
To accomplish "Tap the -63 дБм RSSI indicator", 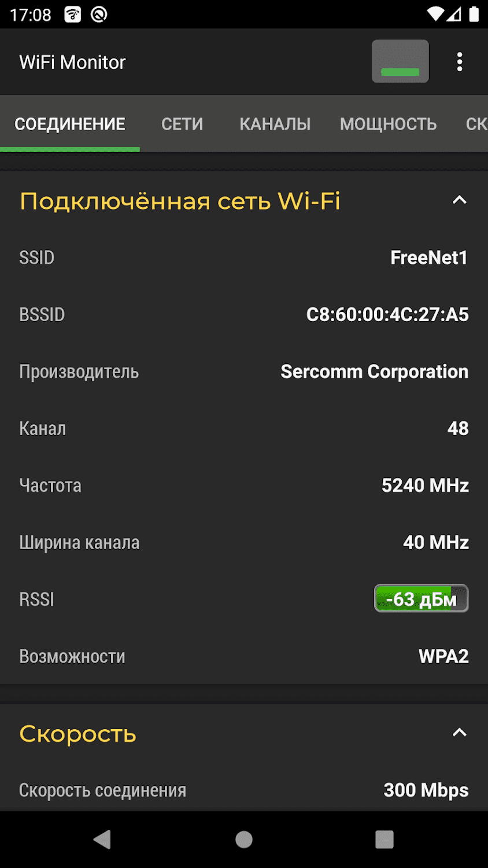I will (x=421, y=599).
